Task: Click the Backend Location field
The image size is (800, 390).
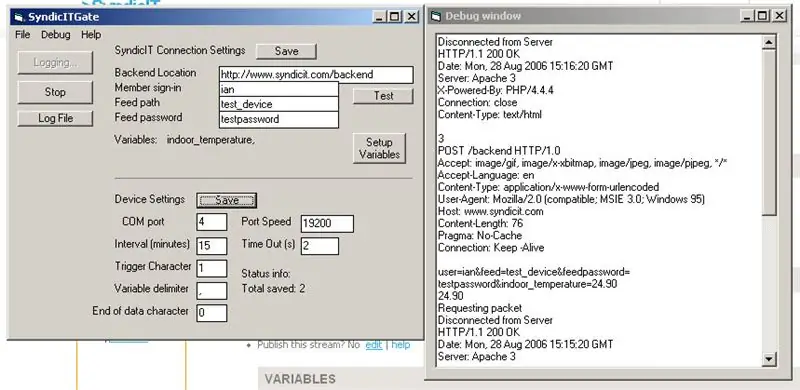Action: tap(316, 75)
